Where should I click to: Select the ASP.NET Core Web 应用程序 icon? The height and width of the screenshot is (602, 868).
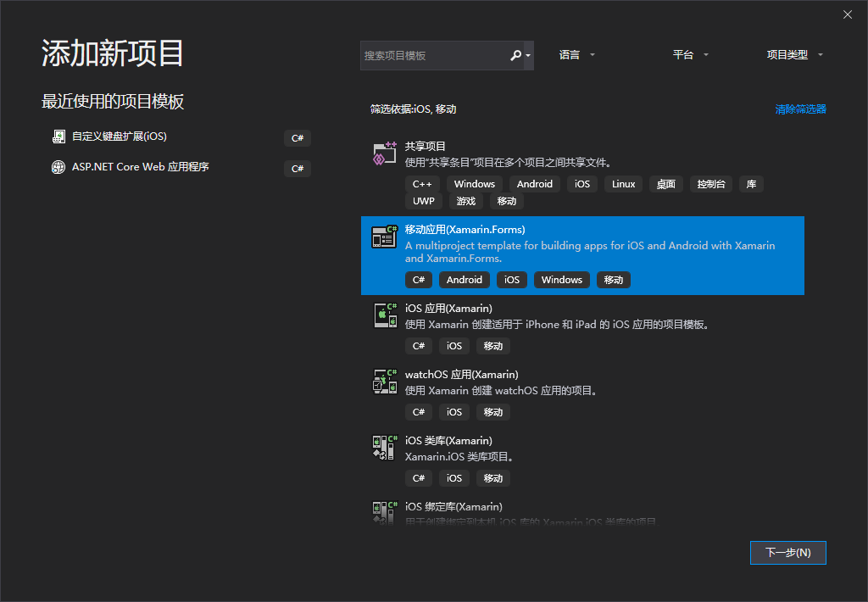click(58, 167)
